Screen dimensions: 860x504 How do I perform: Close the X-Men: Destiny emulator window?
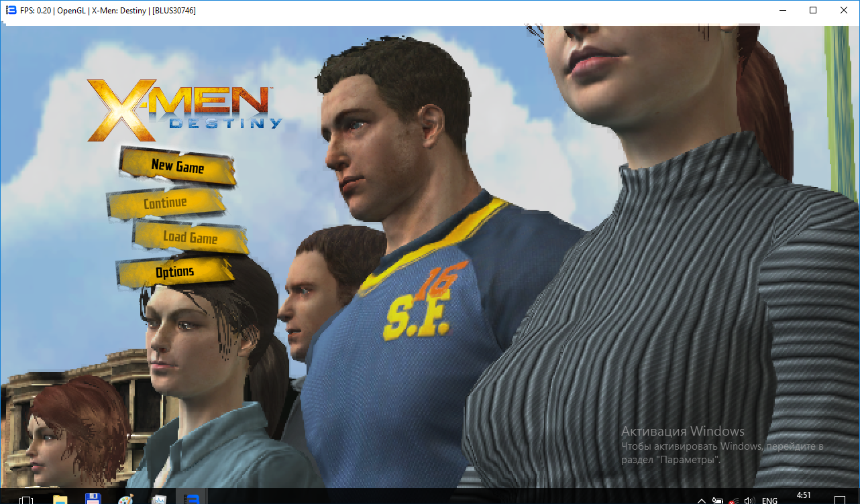point(844,11)
